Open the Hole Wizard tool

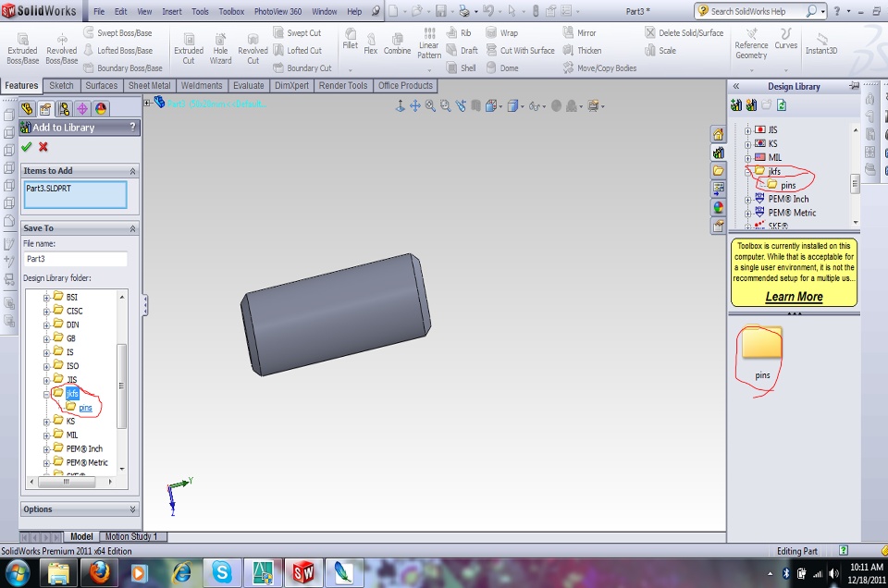tap(220, 48)
